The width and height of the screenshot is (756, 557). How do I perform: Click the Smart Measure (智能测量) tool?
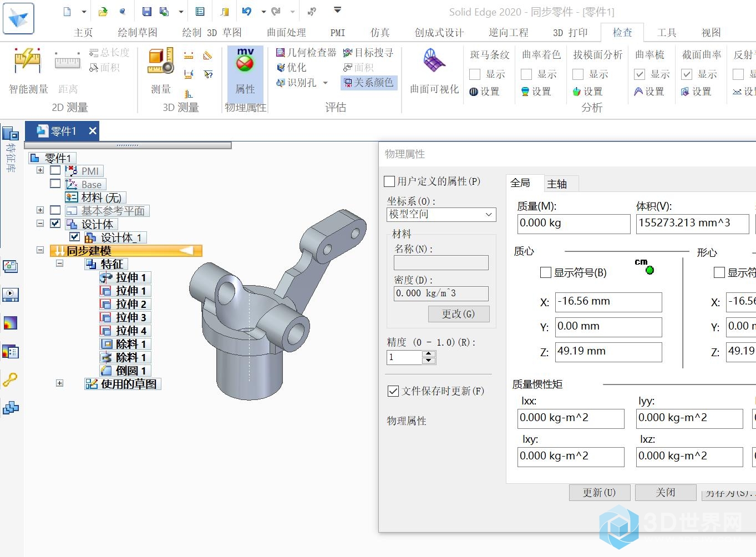pyautogui.click(x=28, y=71)
